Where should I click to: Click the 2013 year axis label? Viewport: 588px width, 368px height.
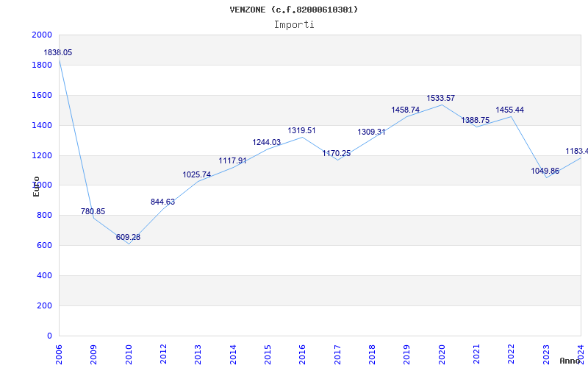pyautogui.click(x=198, y=354)
